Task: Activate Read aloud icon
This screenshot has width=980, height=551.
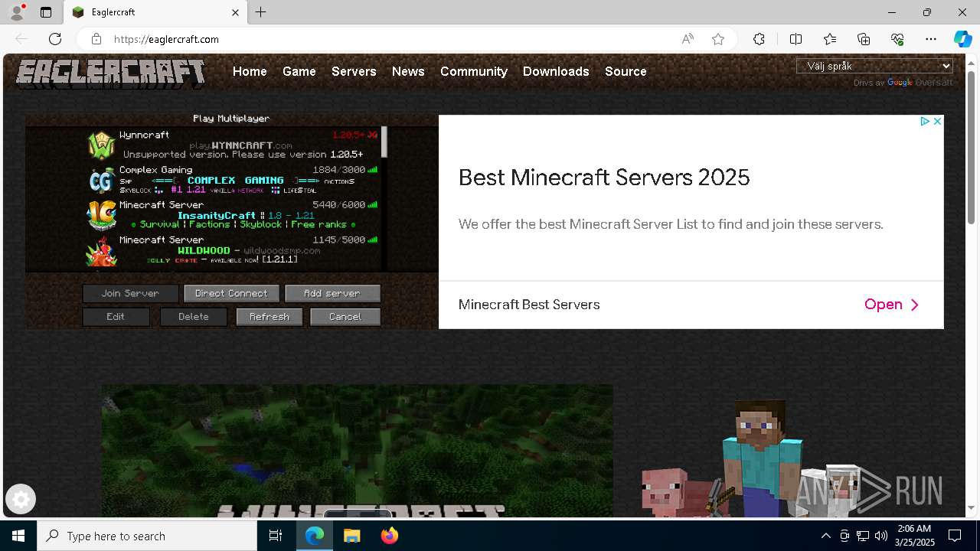Action: [x=688, y=39]
